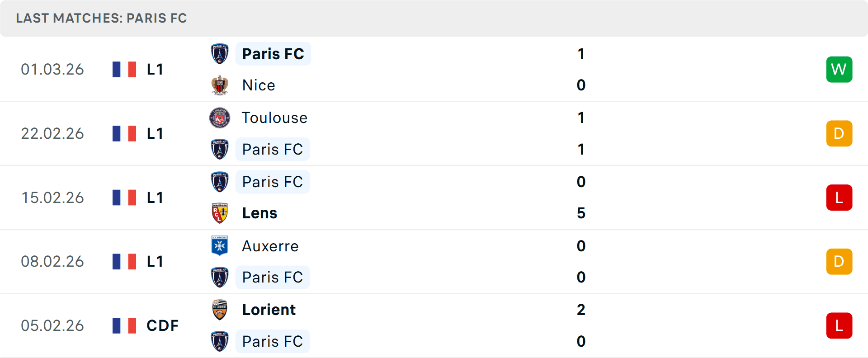This screenshot has height=358, width=868.
Task: Select the Paris FC logo in the Lens match
Action: pos(220,182)
